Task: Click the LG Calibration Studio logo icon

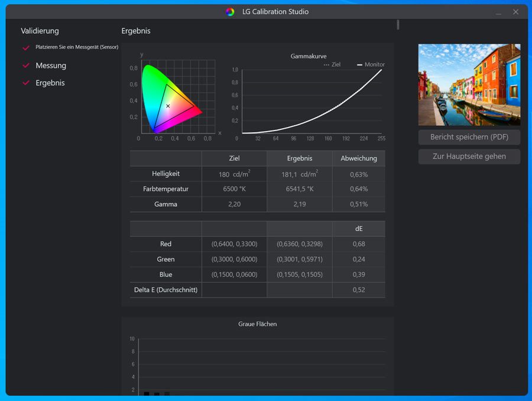Action: pyautogui.click(x=230, y=12)
